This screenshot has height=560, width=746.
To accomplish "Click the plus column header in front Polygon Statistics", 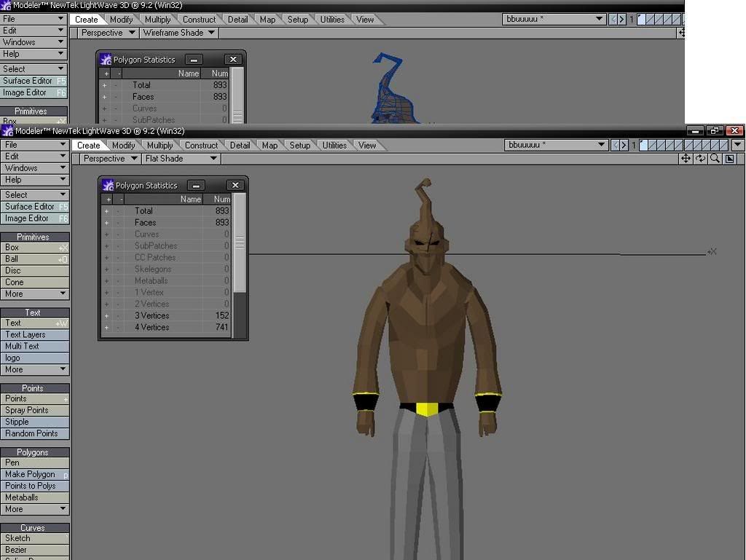I will coord(108,200).
